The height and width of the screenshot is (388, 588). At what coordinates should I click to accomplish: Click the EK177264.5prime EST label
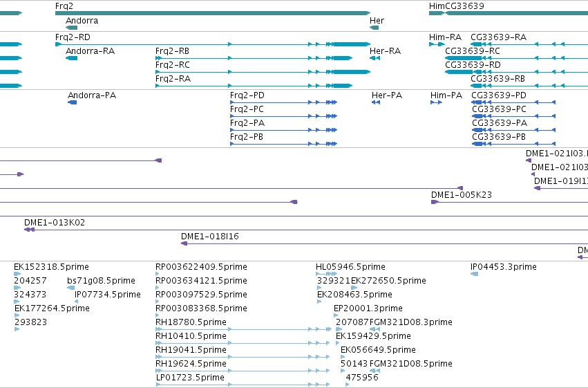tap(52, 308)
